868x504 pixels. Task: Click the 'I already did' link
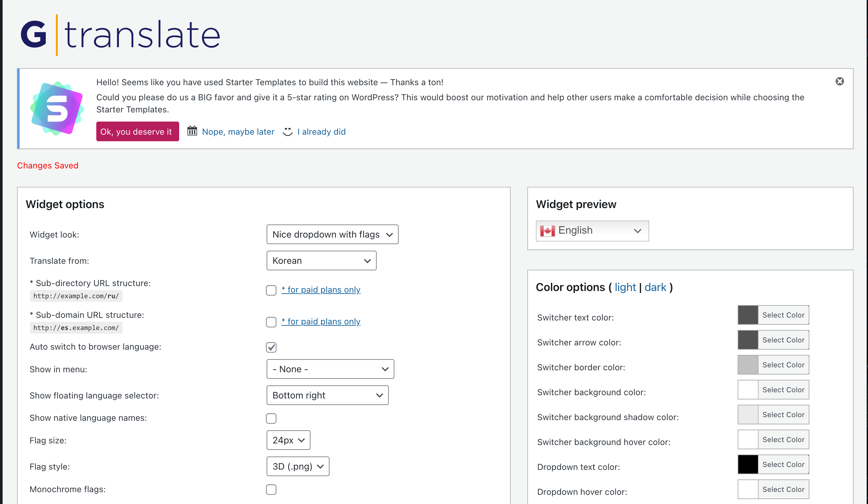[x=321, y=132]
